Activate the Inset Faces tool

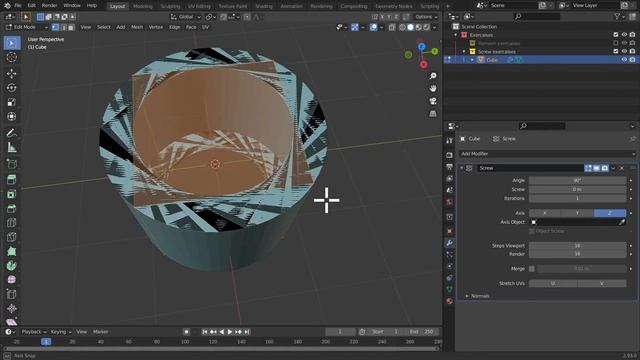(x=12, y=194)
